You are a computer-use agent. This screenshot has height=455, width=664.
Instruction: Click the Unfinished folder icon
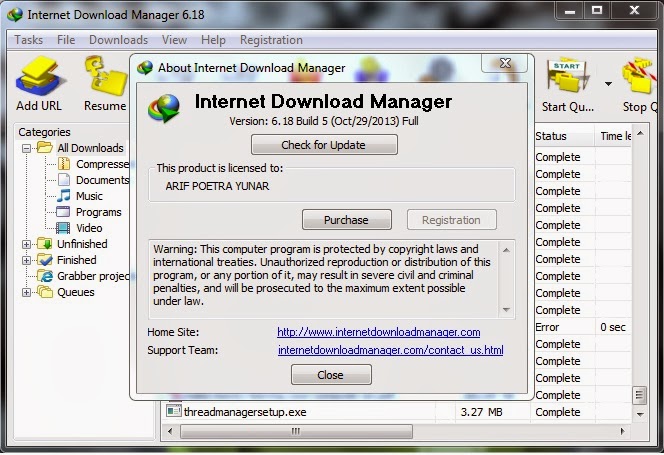pyautogui.click(x=44, y=244)
